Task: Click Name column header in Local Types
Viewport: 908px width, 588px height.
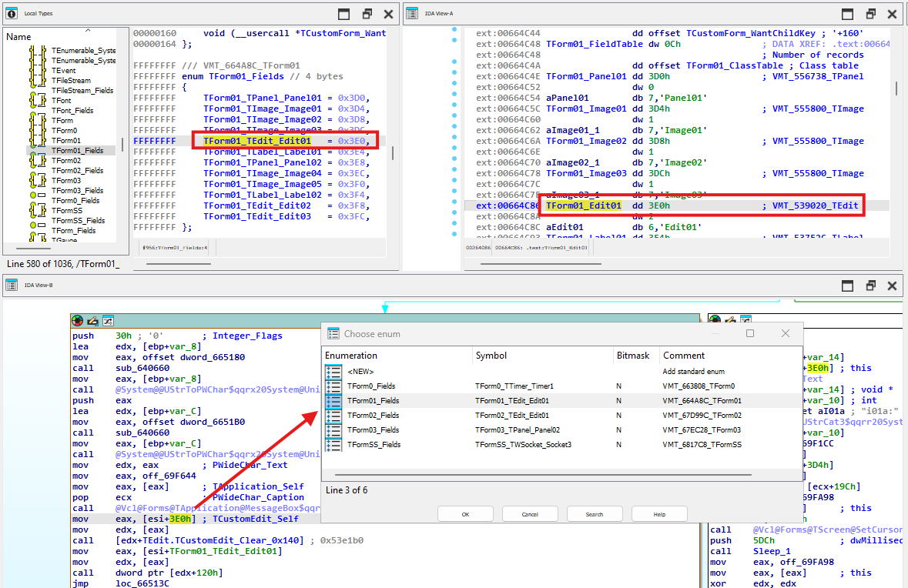Action: tap(18, 36)
